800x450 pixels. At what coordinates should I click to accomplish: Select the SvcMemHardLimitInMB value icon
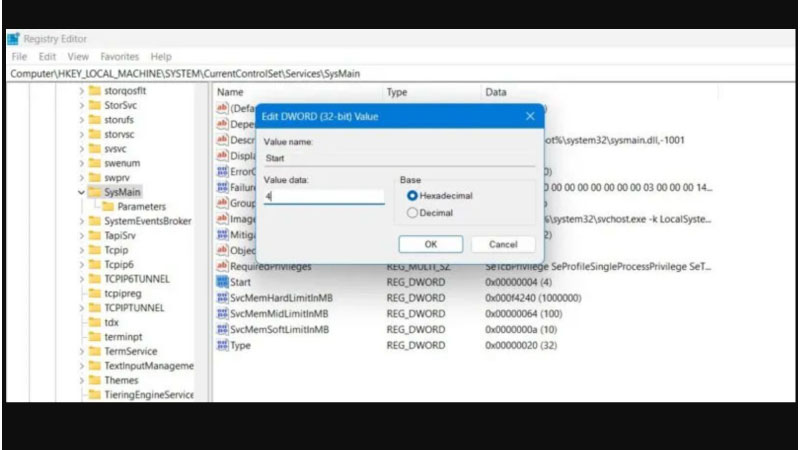222,298
